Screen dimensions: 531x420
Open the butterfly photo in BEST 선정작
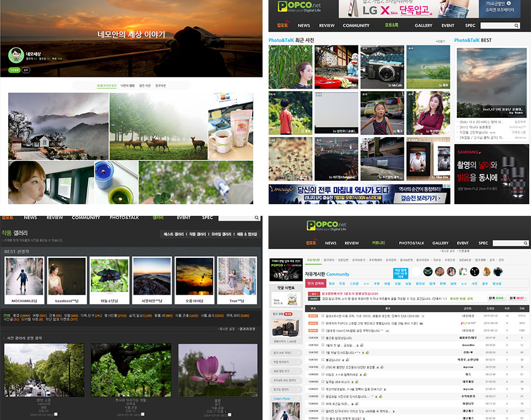(x=109, y=276)
